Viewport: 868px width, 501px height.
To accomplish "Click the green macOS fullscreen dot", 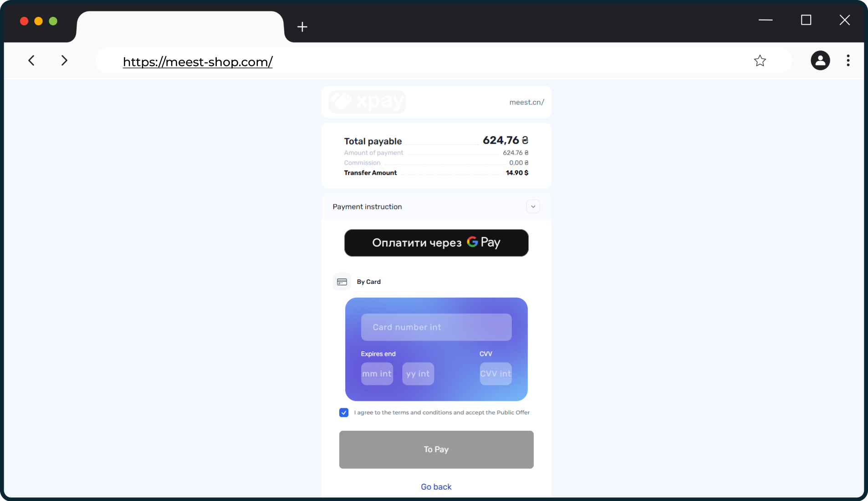I will click(x=53, y=21).
